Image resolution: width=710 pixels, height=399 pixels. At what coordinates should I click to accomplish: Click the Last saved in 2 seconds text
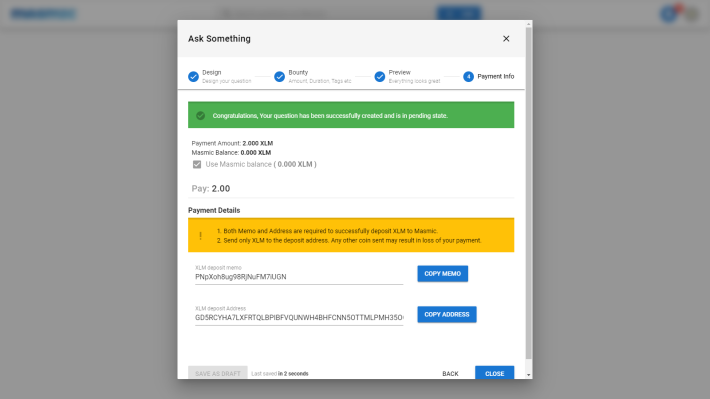[279, 374]
